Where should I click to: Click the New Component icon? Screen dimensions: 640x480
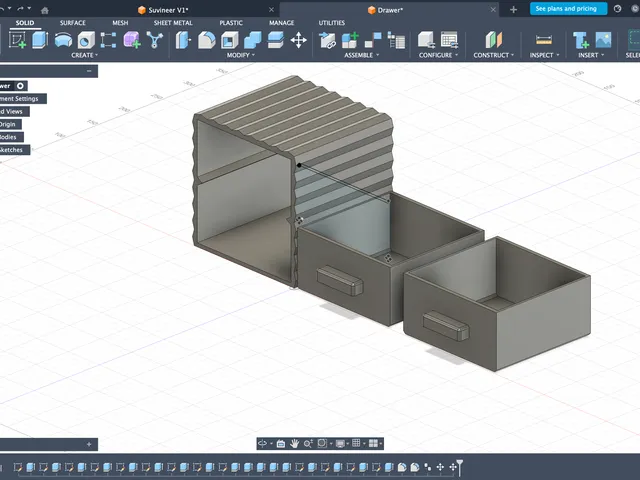click(x=350, y=40)
